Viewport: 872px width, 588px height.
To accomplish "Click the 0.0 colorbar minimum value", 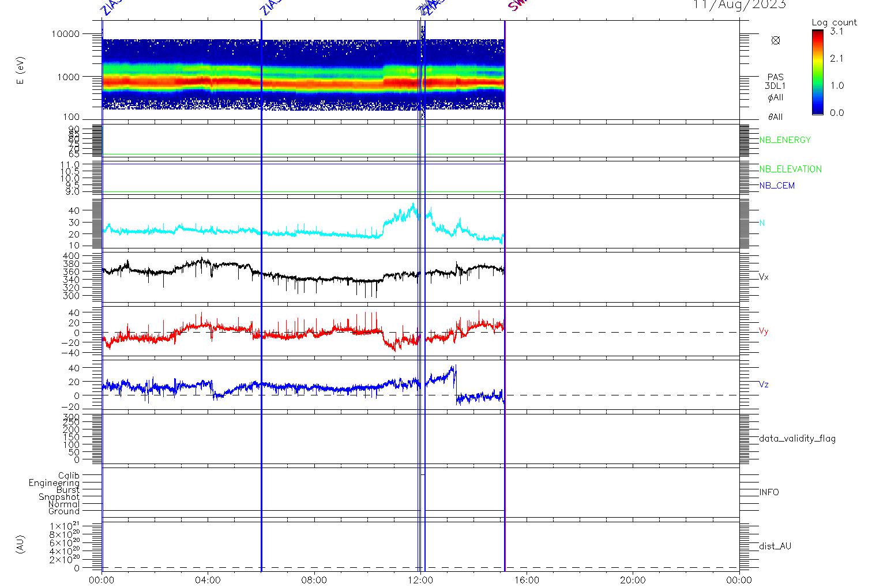I will coord(836,112).
